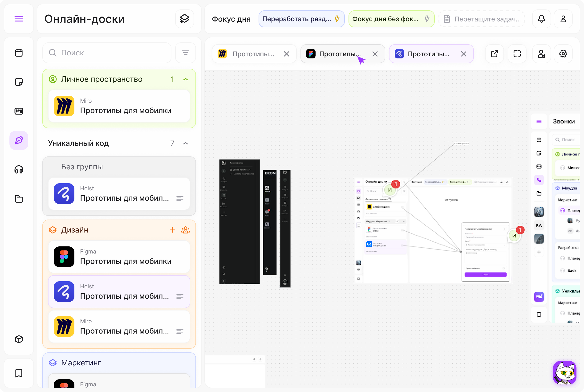Click the Фокус дня label

231,19
